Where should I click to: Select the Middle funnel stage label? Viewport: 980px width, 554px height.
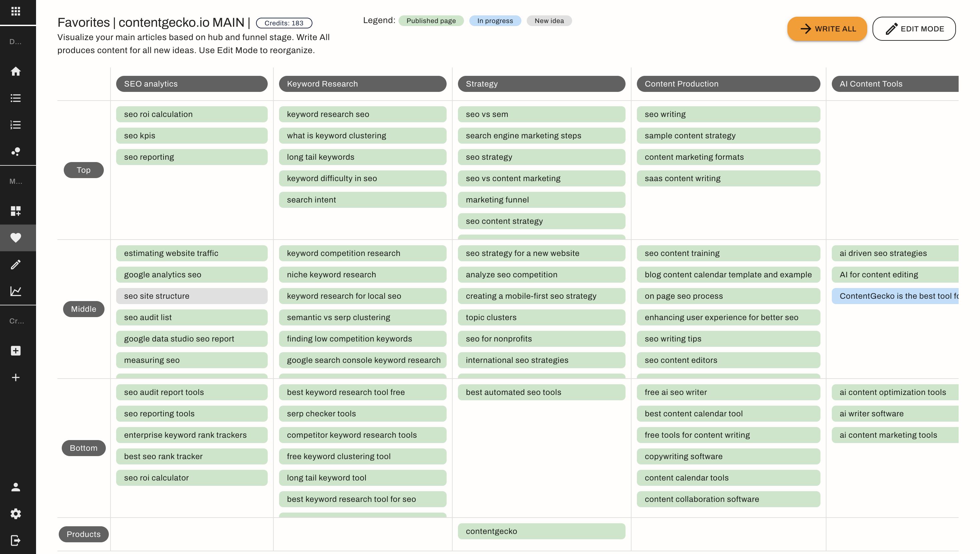84,309
